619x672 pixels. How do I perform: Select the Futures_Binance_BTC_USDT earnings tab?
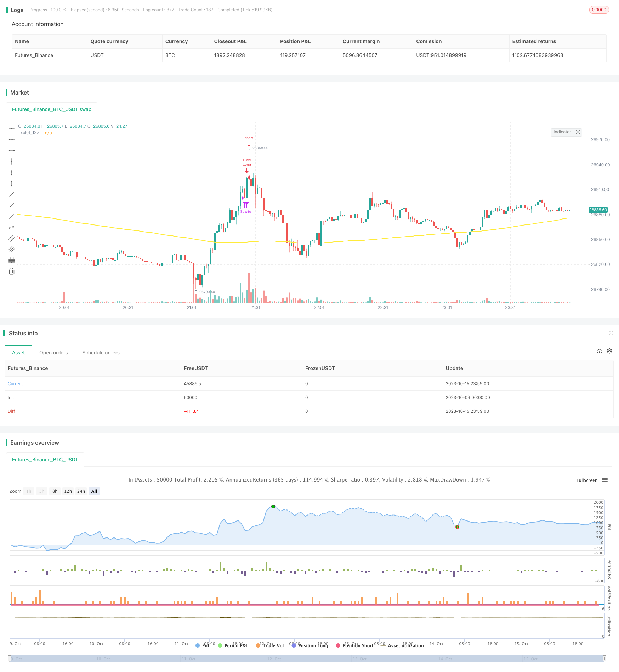45,460
